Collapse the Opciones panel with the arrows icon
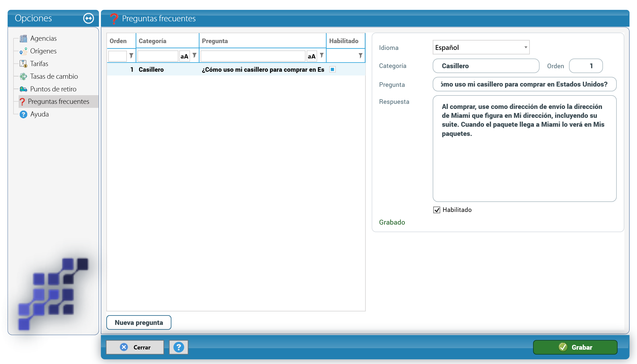Viewport: 637px width, 364px height. click(x=89, y=18)
